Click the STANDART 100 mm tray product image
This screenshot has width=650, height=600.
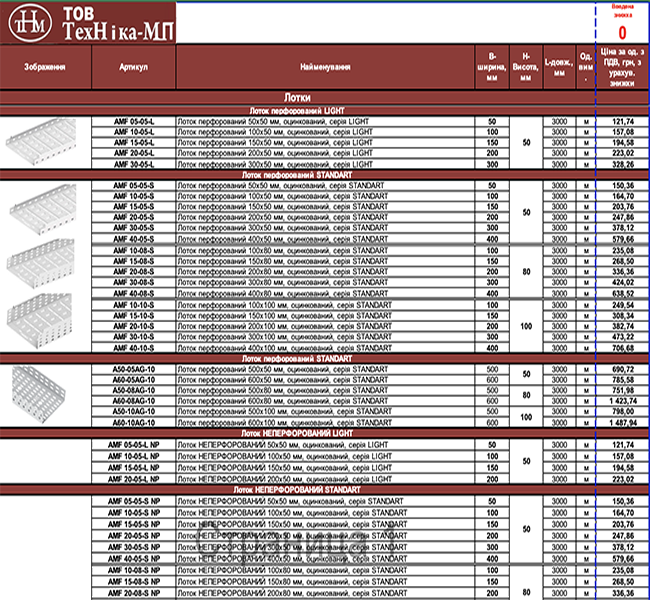point(39,321)
